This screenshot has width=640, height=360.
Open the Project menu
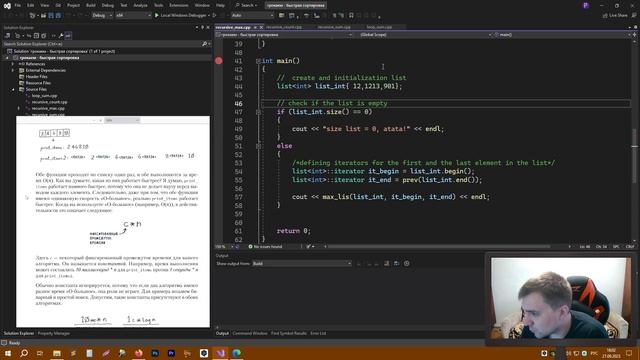[73, 5]
